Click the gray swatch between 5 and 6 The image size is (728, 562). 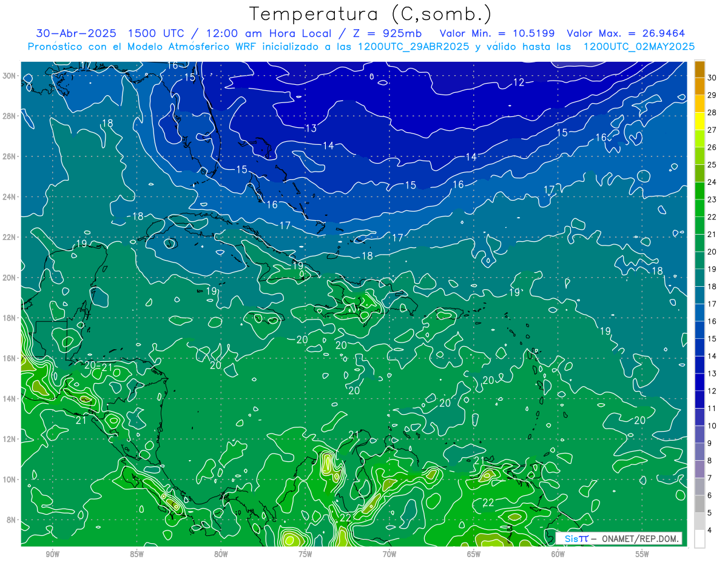pyautogui.click(x=699, y=504)
